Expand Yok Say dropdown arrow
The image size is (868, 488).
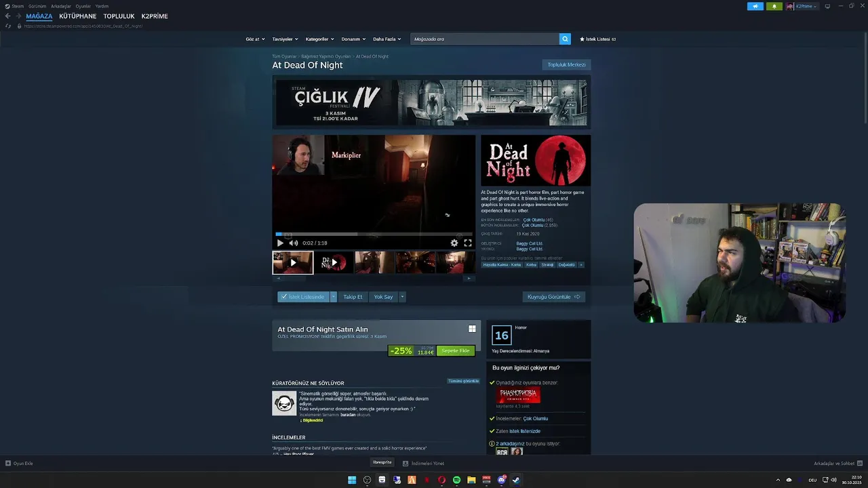coord(402,297)
